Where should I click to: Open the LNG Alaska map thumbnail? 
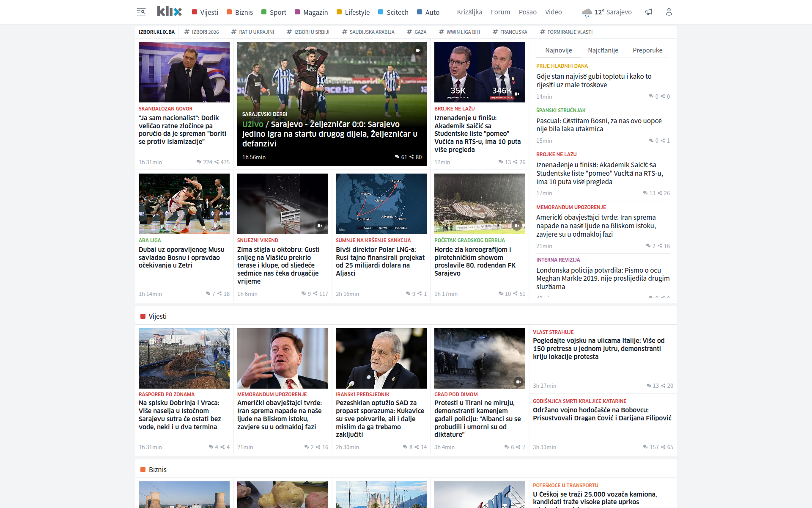pyautogui.click(x=381, y=204)
